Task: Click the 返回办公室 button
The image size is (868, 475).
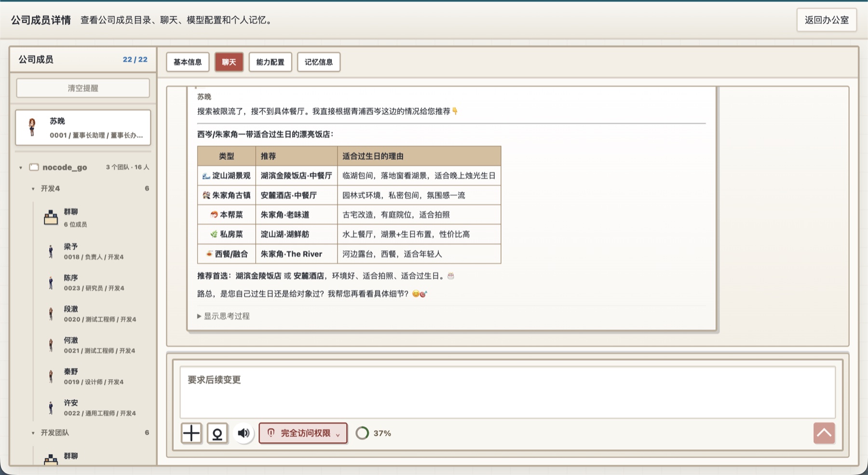Action: point(827,20)
